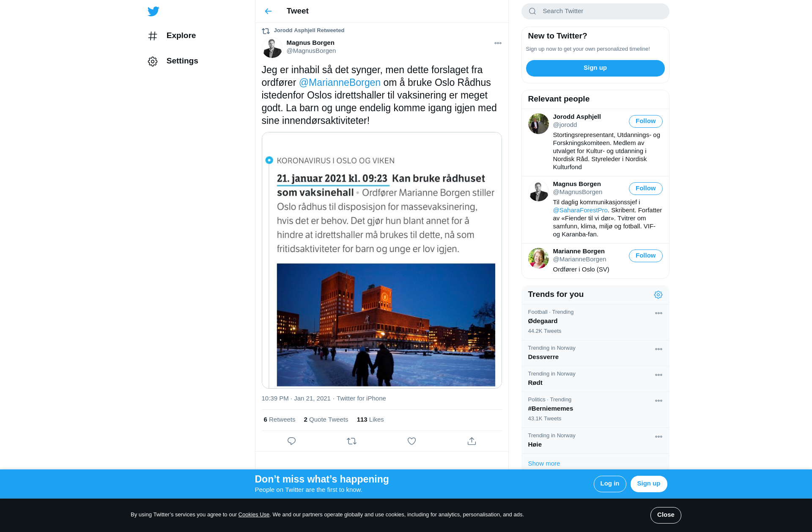The width and height of the screenshot is (812, 532).
Task: View the 6 Retweets list
Action: coord(279,420)
